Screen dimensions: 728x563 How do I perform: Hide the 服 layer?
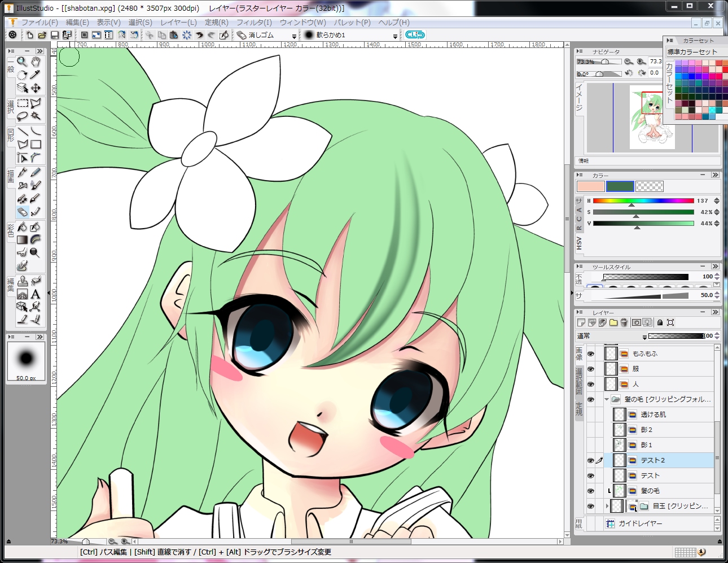point(591,369)
